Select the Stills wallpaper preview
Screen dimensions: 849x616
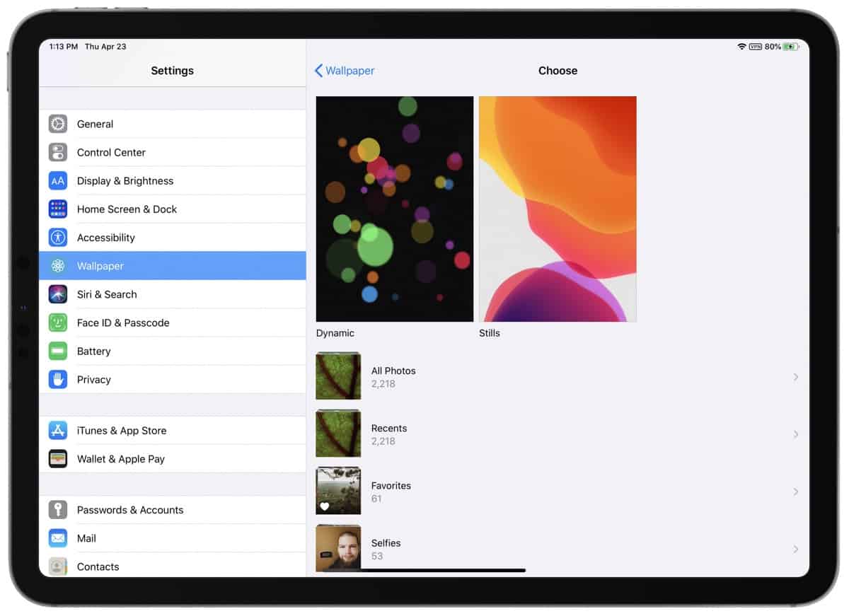pos(558,208)
